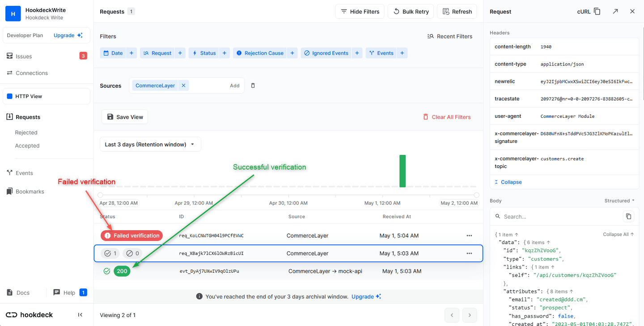The image size is (644, 326).
Task: Delete the Sources filter using the trash icon
Action: tap(253, 85)
